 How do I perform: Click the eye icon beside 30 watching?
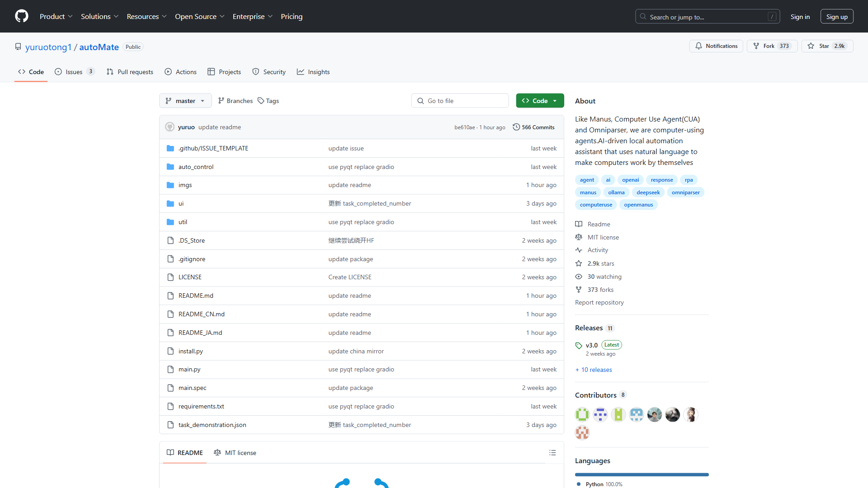[x=579, y=277]
